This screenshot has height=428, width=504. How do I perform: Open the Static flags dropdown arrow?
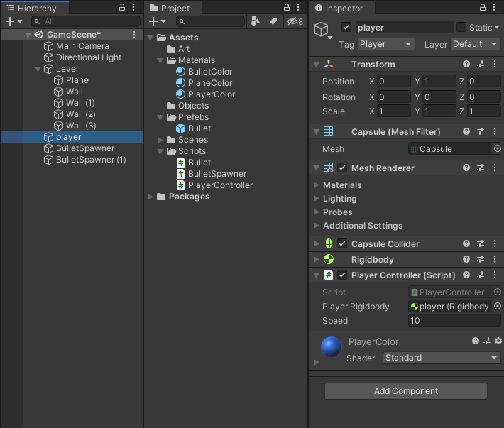click(497, 27)
